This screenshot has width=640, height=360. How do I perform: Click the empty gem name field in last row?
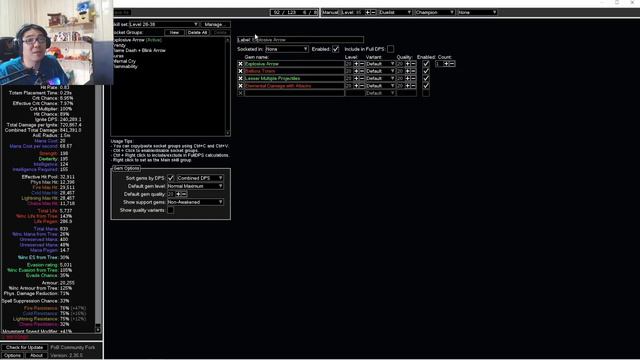pos(294,93)
